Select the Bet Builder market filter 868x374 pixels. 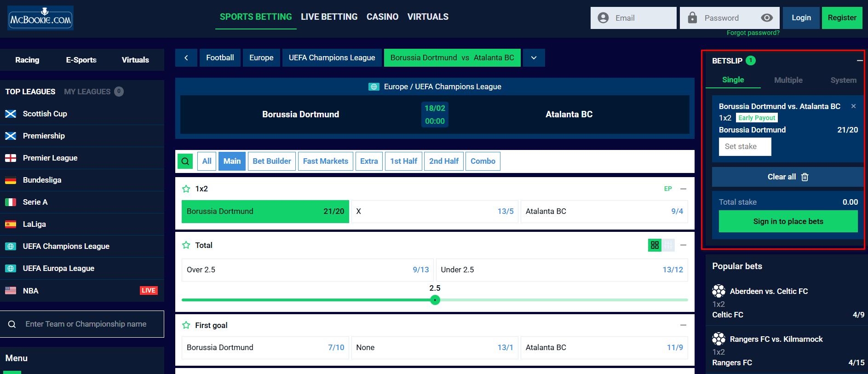272,161
